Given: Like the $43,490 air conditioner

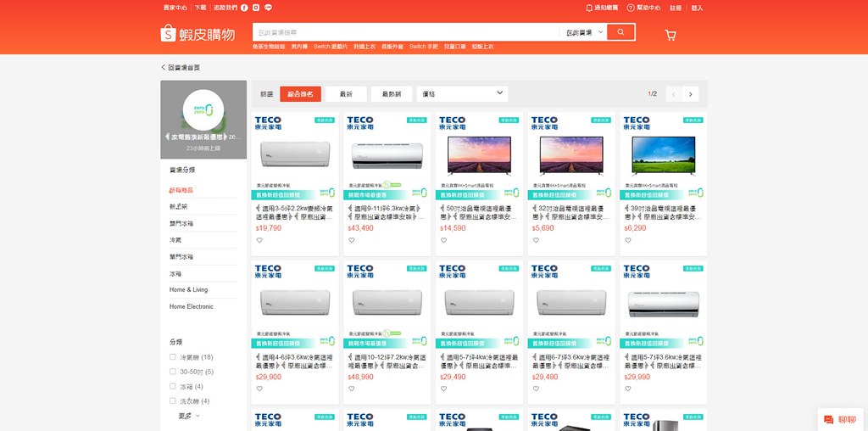Looking at the screenshot, I should [351, 240].
